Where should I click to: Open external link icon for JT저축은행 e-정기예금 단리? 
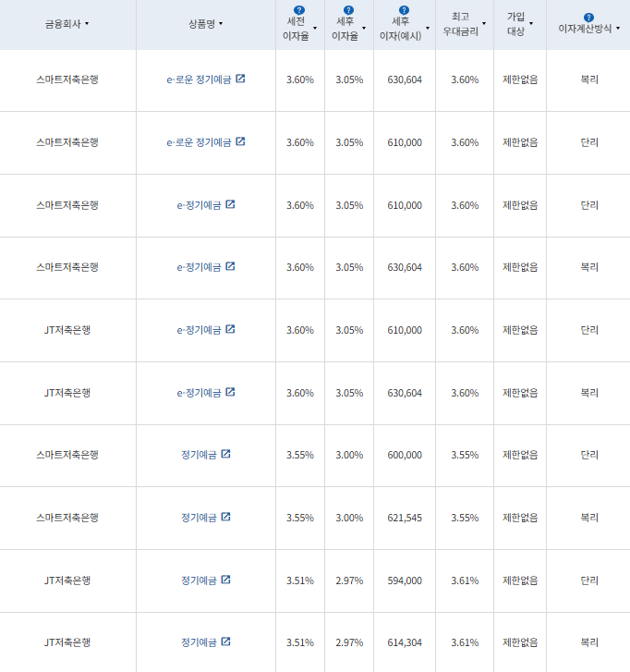230,329
